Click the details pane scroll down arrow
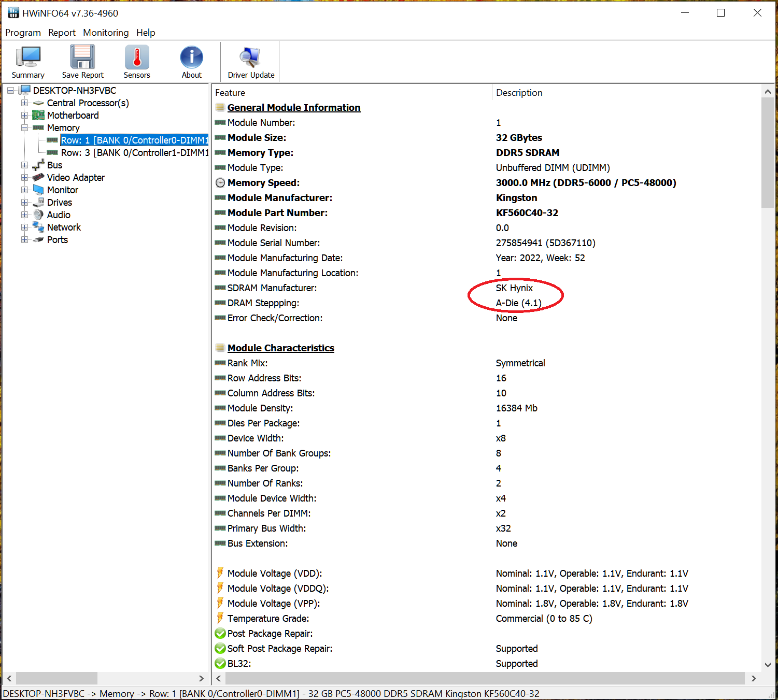 (x=768, y=665)
